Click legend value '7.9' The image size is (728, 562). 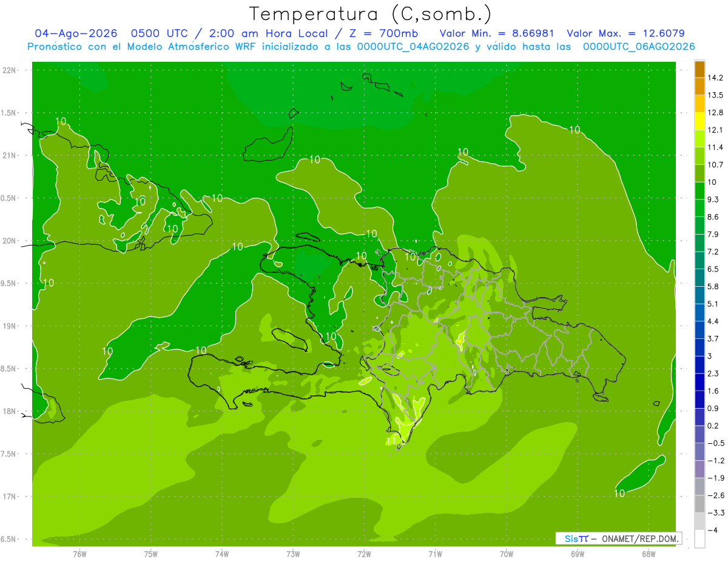714,234
